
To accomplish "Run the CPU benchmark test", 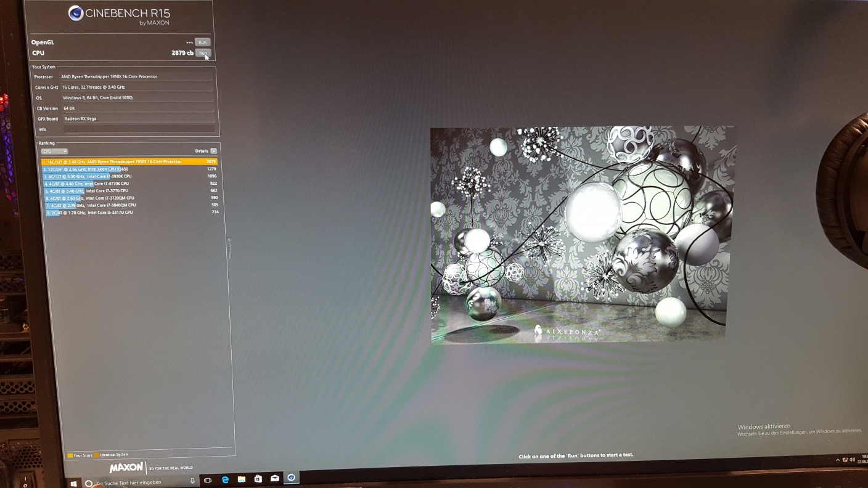I will [203, 53].
